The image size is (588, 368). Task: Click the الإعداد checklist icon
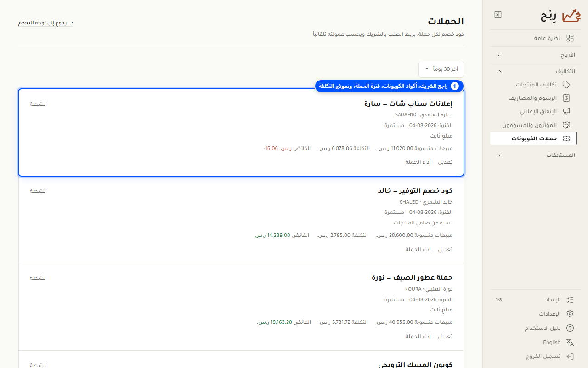point(570,300)
